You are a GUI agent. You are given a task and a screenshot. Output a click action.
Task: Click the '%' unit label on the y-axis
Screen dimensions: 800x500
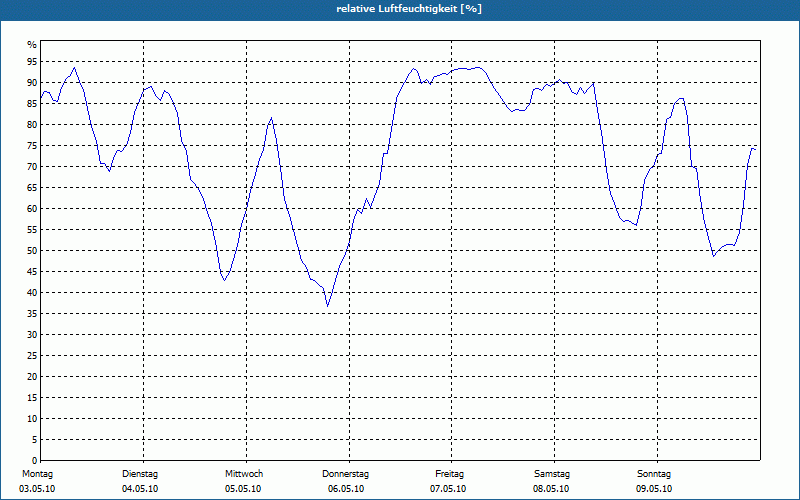[x=32, y=45]
